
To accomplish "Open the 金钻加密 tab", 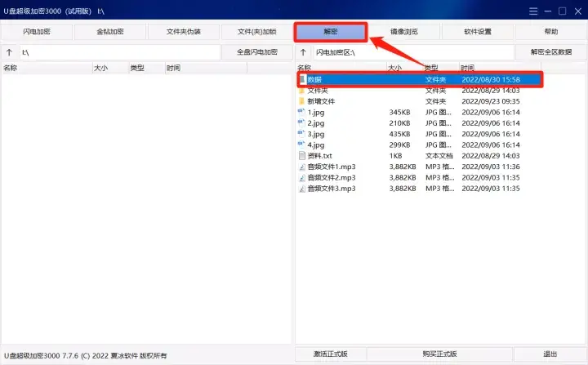I will coord(110,32).
